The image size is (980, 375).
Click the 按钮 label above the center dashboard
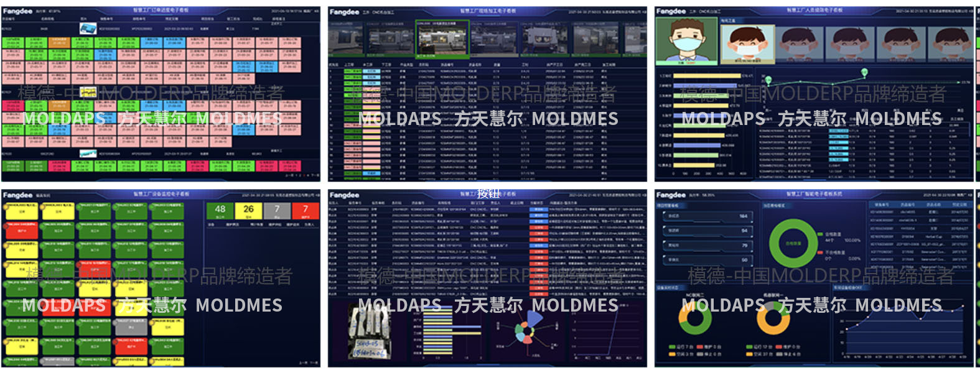pos(488,193)
